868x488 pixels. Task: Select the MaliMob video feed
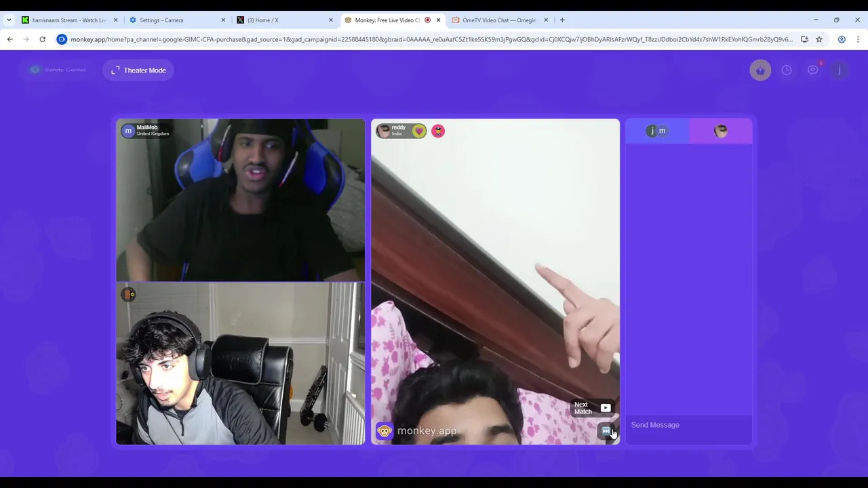pos(240,200)
